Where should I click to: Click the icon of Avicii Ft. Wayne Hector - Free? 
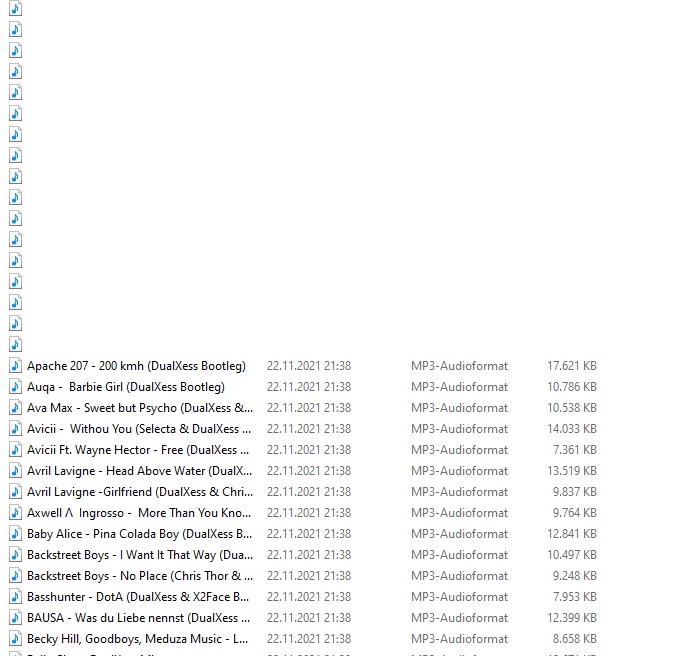click(x=15, y=449)
